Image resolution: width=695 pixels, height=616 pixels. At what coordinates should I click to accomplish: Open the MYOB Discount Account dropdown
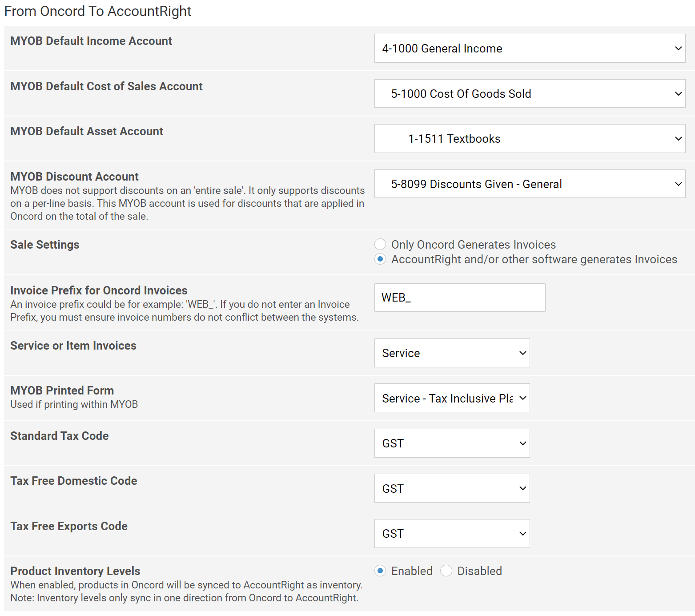click(x=530, y=184)
